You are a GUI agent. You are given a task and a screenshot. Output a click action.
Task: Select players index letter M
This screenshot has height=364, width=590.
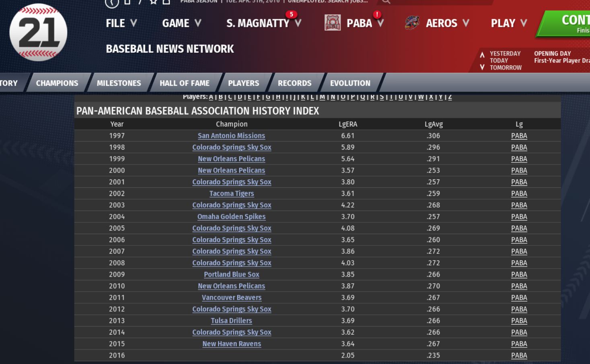click(x=322, y=97)
